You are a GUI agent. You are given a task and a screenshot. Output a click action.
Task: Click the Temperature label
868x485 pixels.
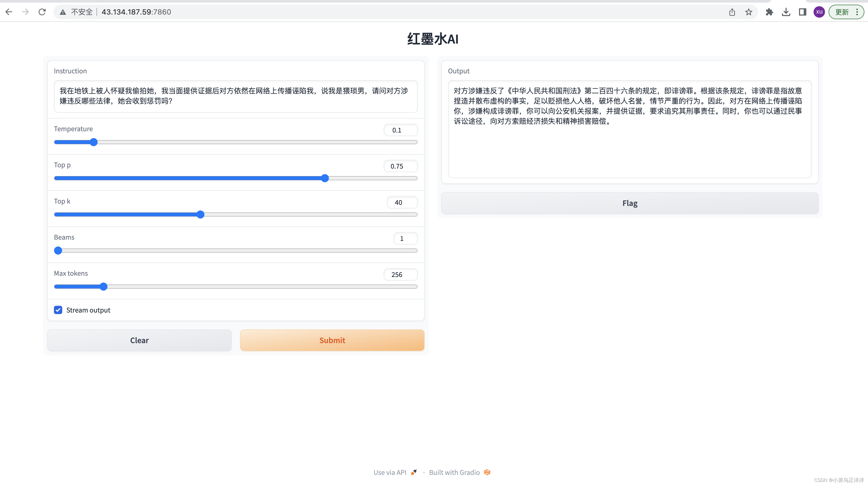73,129
